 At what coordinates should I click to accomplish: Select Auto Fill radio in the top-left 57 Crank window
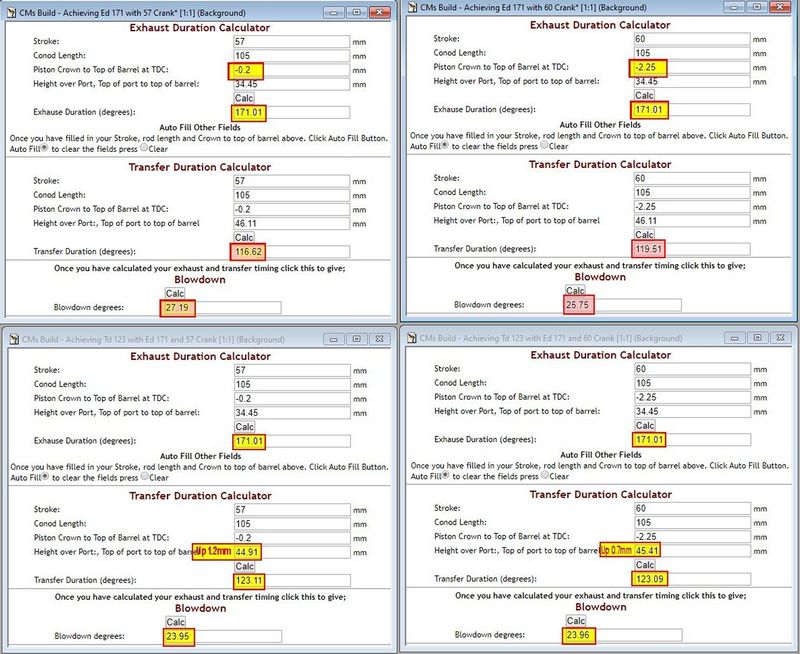coord(45,148)
